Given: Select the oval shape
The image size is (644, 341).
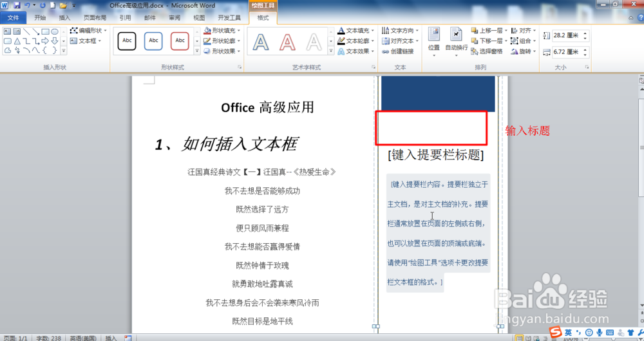Looking at the screenshot, I should (55, 32).
